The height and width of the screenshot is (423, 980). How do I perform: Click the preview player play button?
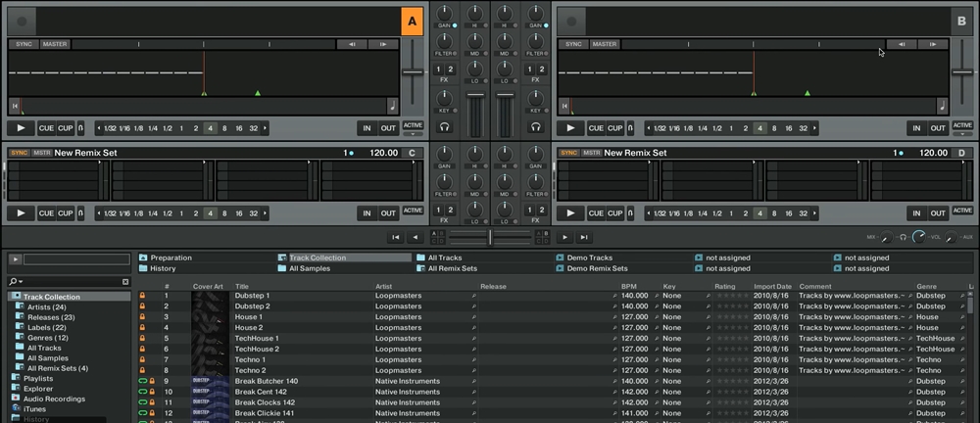[x=15, y=258]
